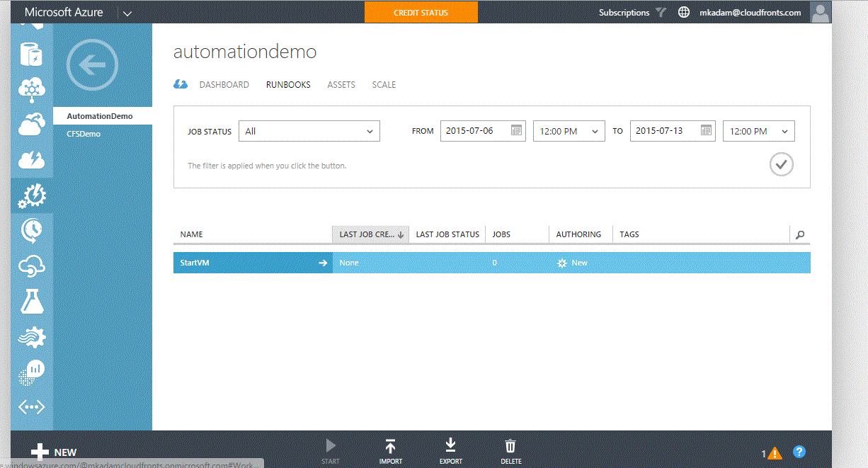
Task: Select the StartVM runbook name
Action: (x=195, y=263)
